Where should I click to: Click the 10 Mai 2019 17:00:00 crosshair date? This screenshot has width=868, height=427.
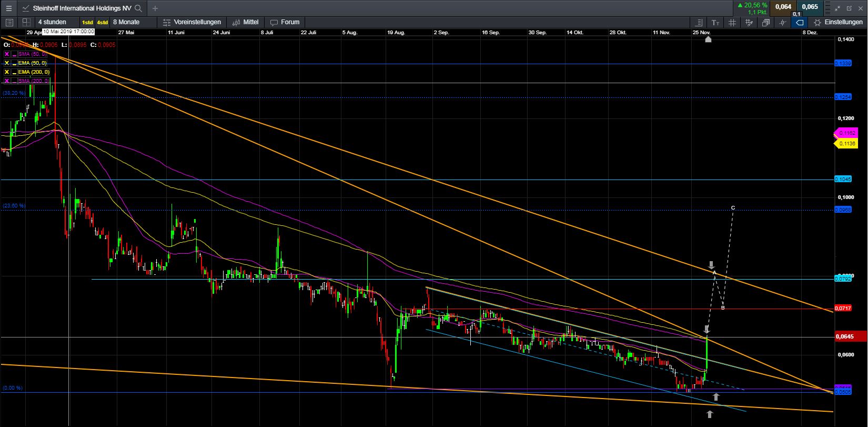[69, 32]
